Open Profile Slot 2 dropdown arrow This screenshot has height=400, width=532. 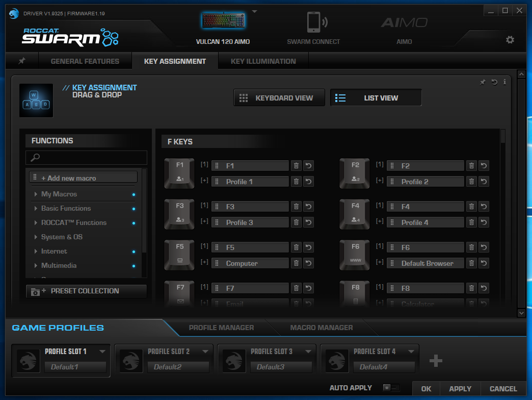(x=205, y=351)
